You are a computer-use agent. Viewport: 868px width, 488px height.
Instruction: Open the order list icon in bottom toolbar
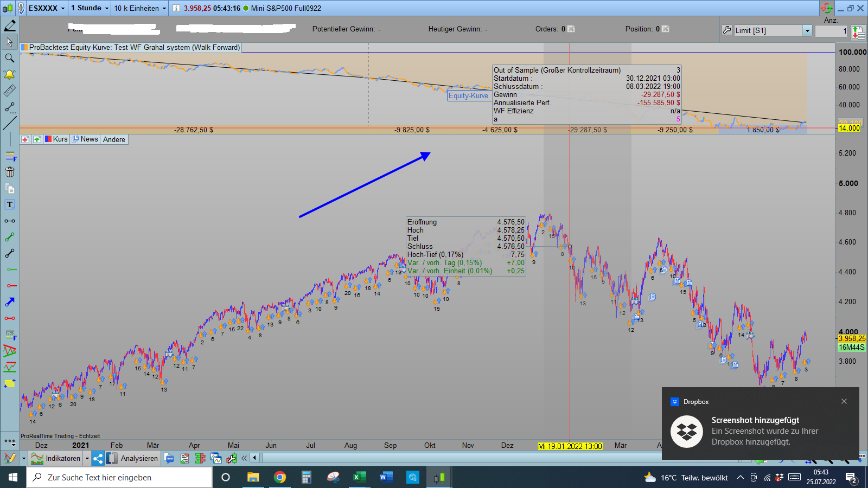click(x=185, y=458)
